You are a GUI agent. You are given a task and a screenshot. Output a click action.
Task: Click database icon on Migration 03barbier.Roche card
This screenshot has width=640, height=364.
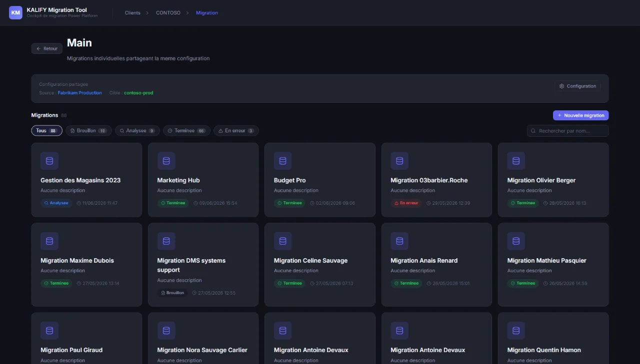click(x=399, y=161)
